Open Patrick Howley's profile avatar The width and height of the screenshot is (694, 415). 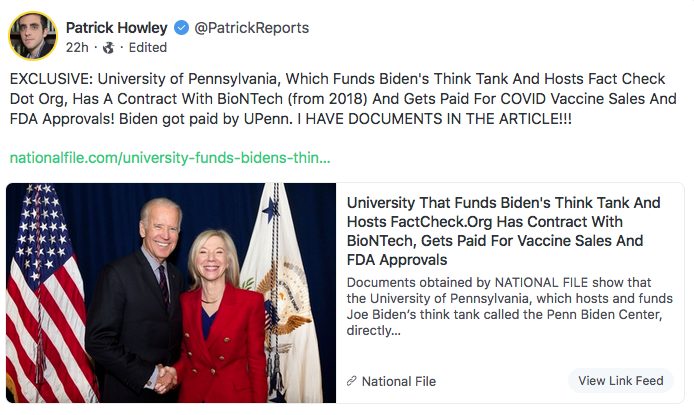tap(33, 36)
